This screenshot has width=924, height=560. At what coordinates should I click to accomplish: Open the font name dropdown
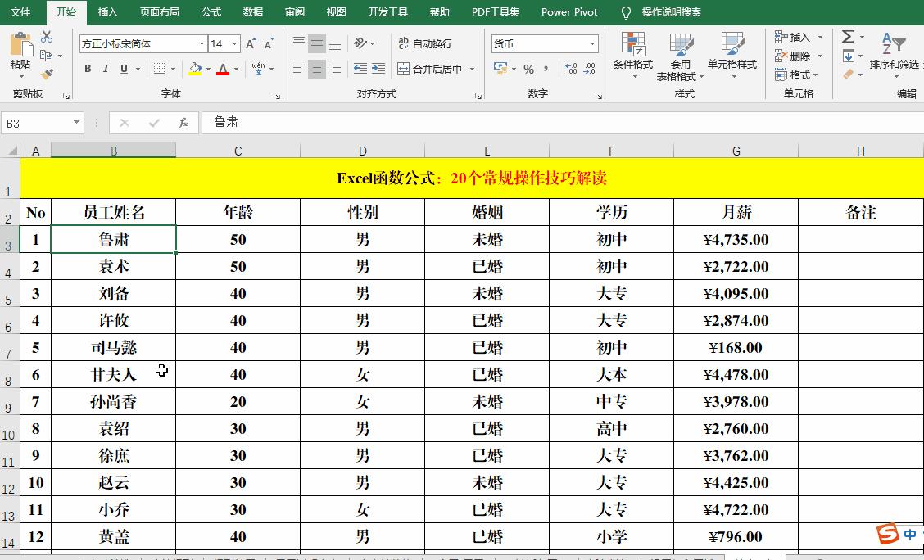click(x=202, y=43)
